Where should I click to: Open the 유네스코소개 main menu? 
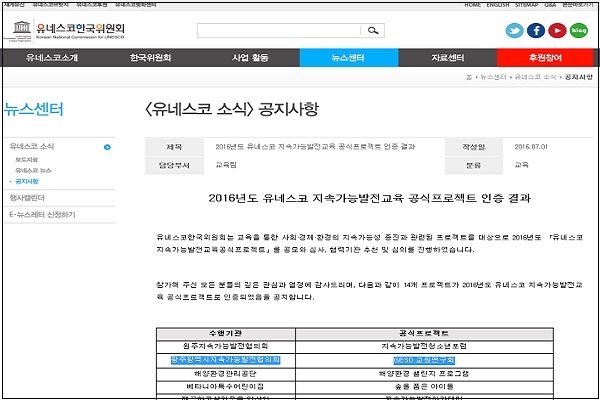[x=52, y=58]
